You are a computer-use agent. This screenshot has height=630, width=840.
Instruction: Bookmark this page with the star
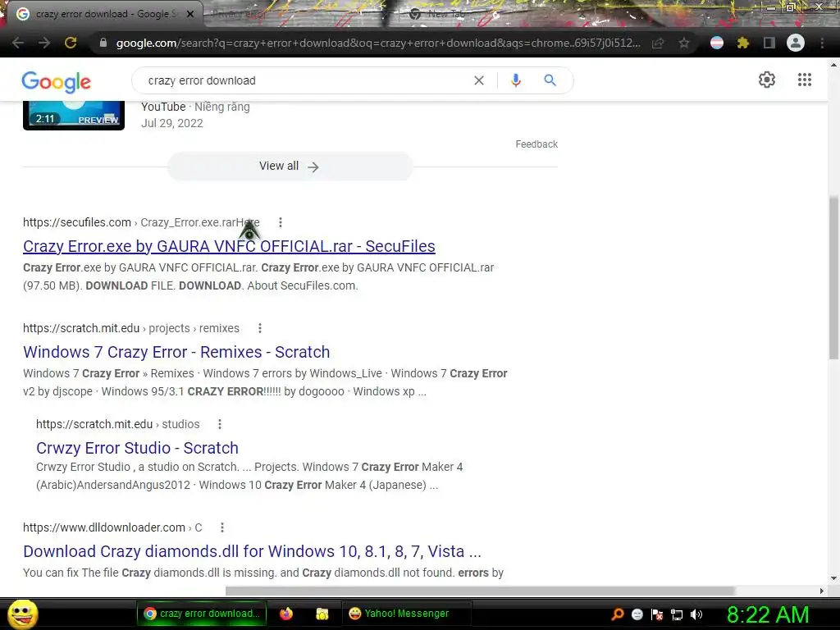[x=684, y=43]
